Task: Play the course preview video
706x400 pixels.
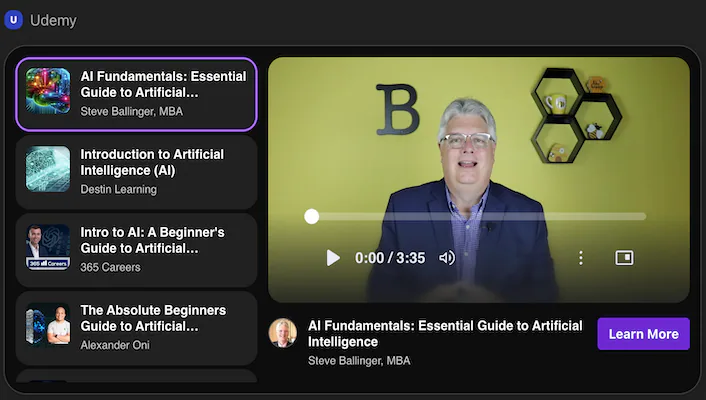Action: point(333,258)
